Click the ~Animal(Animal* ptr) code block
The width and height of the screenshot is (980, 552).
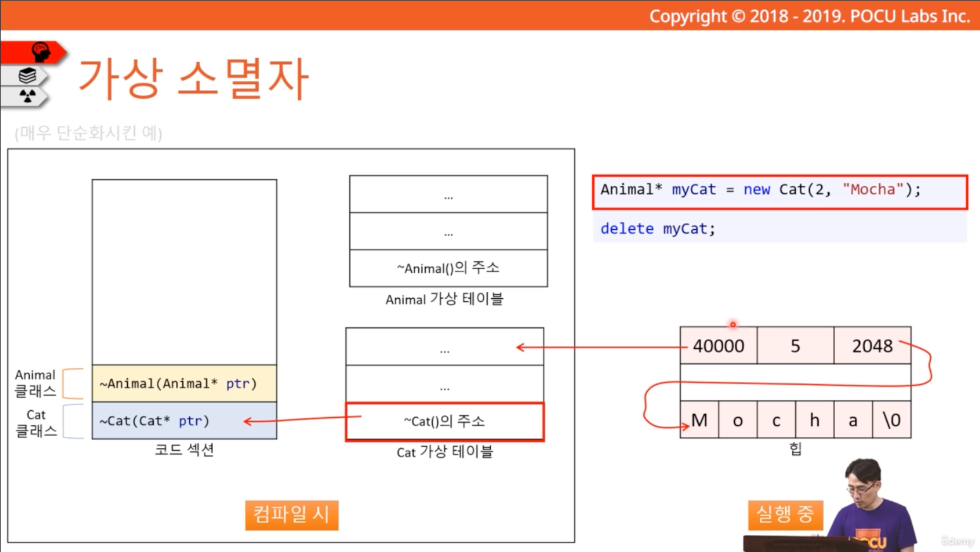coord(184,384)
